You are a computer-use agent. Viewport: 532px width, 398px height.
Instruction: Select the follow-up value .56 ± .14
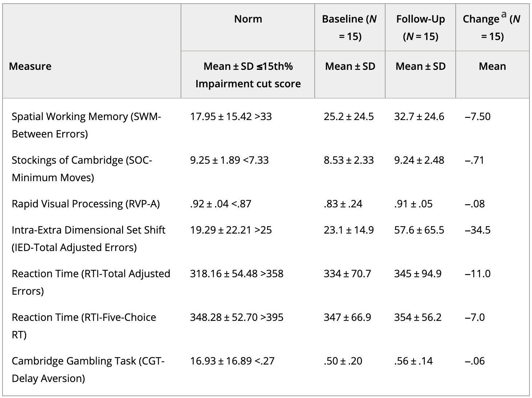(x=414, y=361)
